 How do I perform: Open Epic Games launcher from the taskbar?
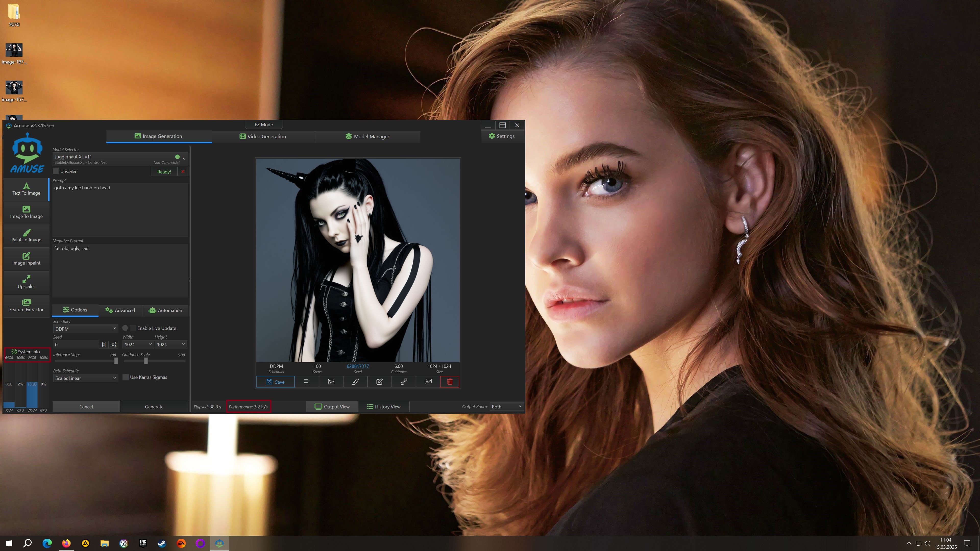point(143,543)
